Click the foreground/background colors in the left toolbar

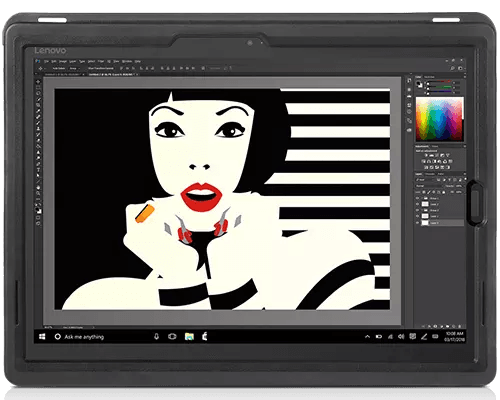pos(38,210)
